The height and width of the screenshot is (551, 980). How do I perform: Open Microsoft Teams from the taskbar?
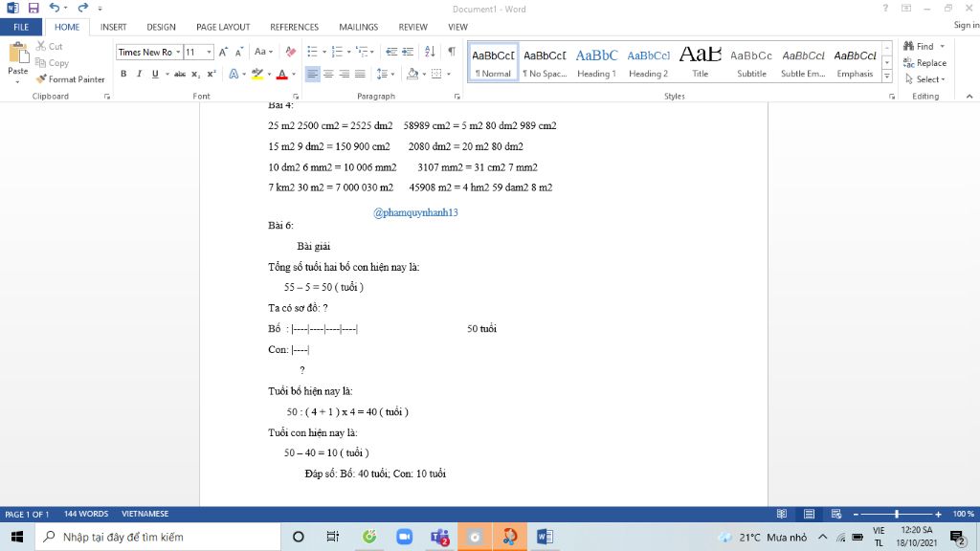(439, 537)
